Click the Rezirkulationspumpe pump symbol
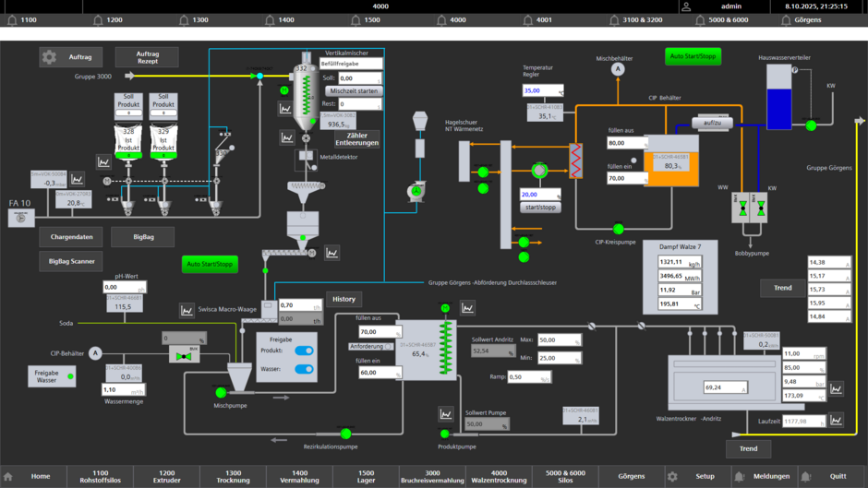 345,434
